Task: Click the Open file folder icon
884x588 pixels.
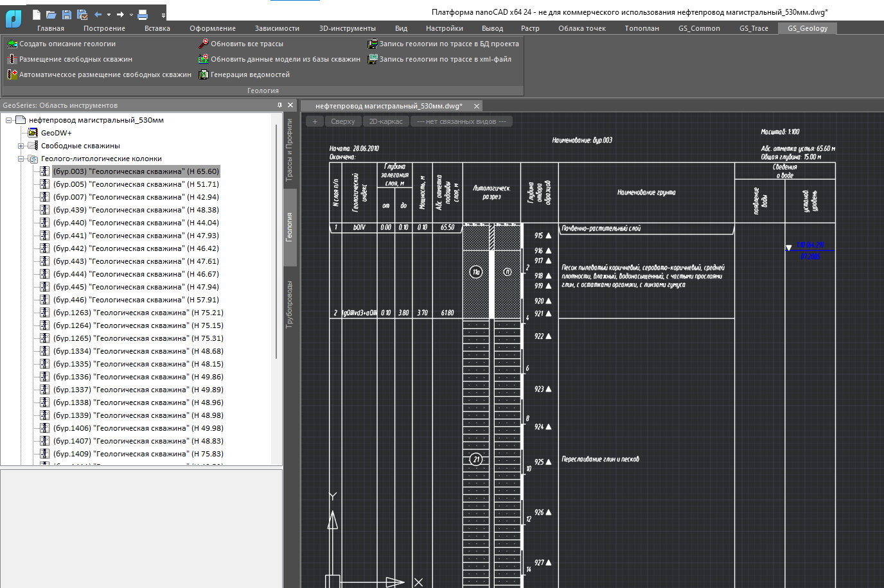Action: click(51, 14)
